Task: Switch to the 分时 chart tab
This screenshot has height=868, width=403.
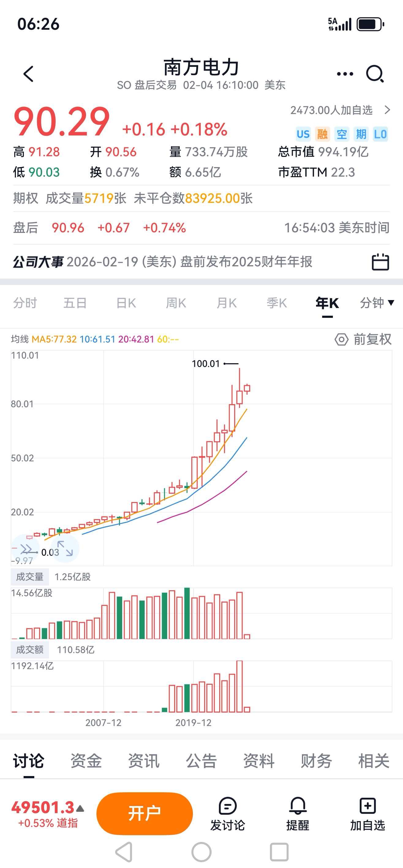Action: [x=25, y=303]
